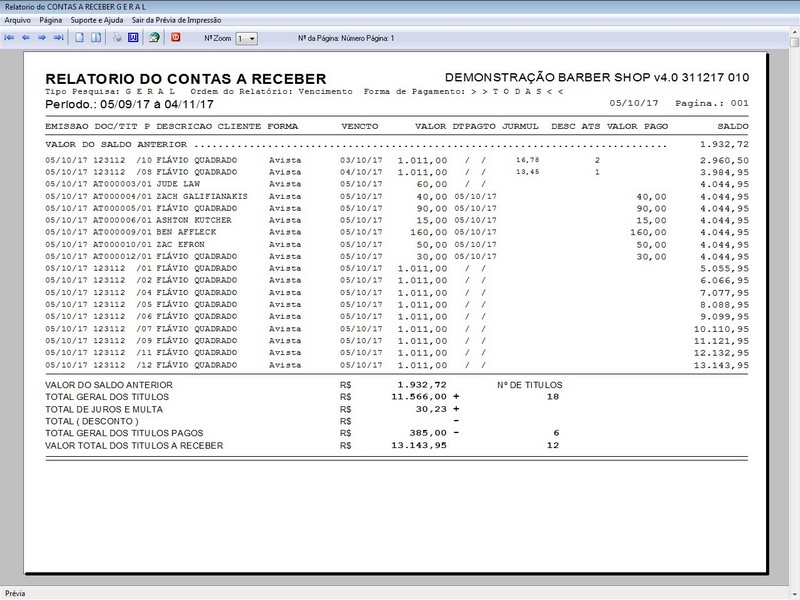Select two-page view icon

pos(96,38)
